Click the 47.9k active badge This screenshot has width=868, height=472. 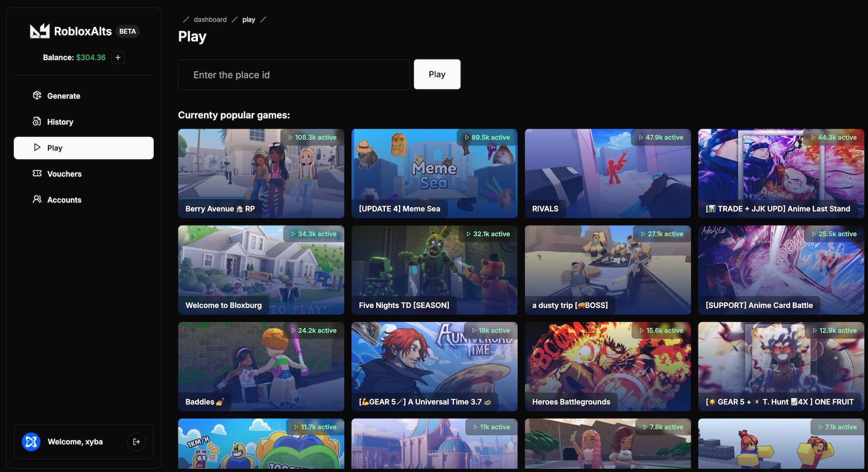(661, 137)
